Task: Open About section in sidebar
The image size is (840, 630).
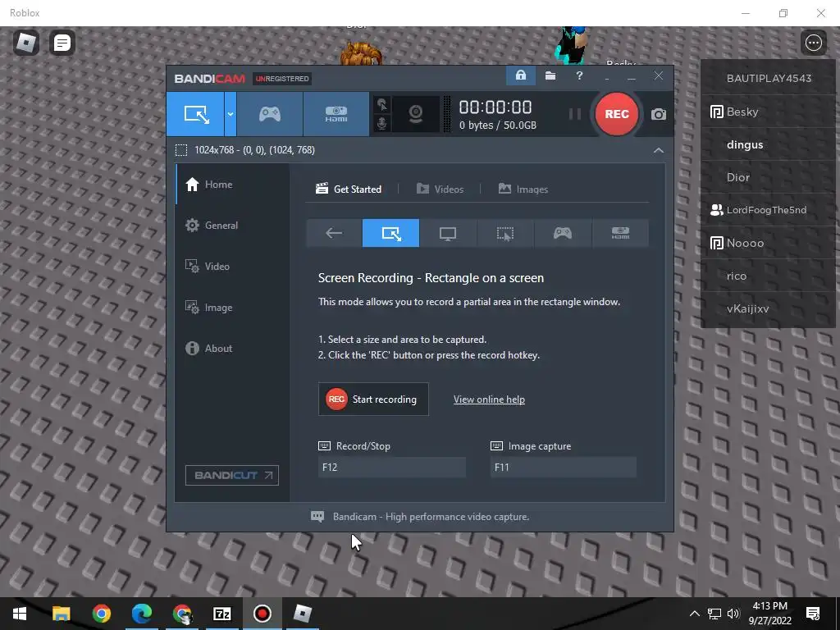Action: [232, 348]
